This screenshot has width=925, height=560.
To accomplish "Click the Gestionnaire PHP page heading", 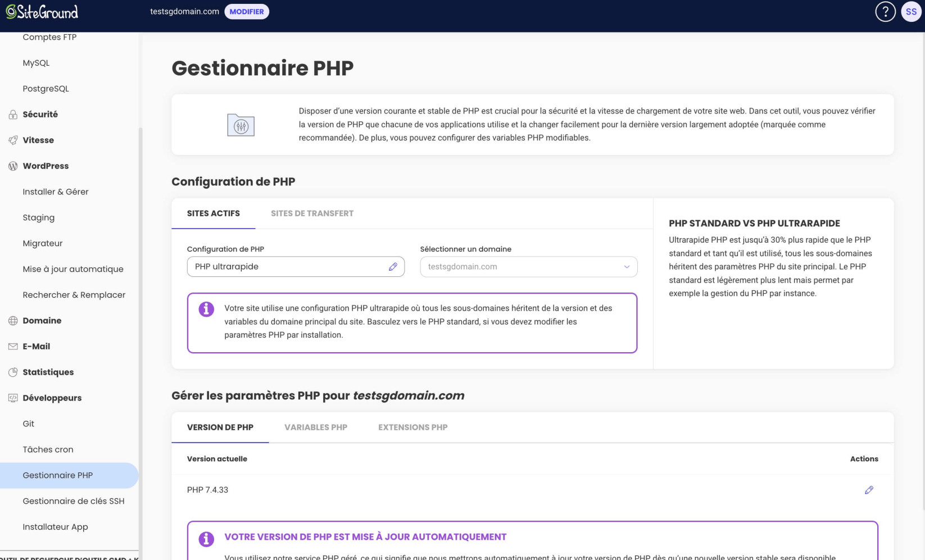I will [x=262, y=69].
